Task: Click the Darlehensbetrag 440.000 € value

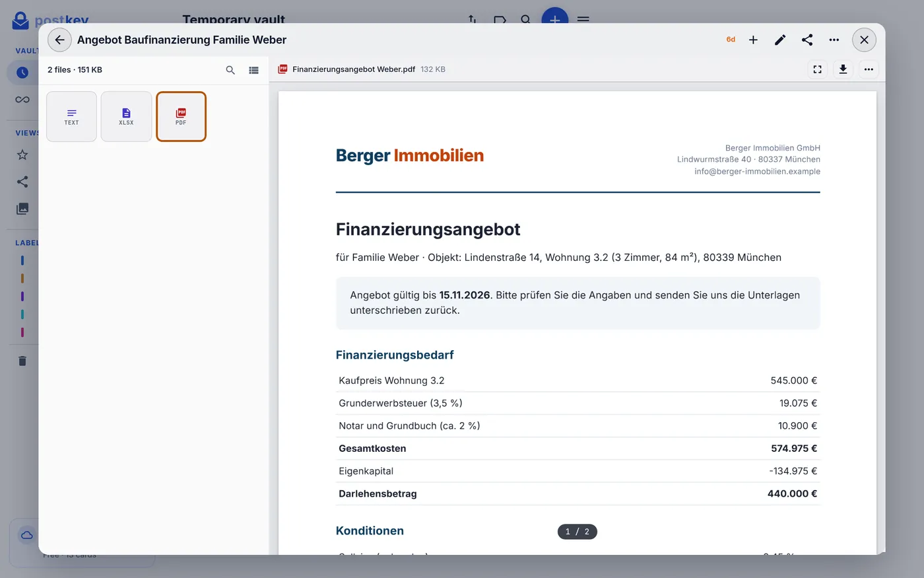Action: click(x=792, y=493)
